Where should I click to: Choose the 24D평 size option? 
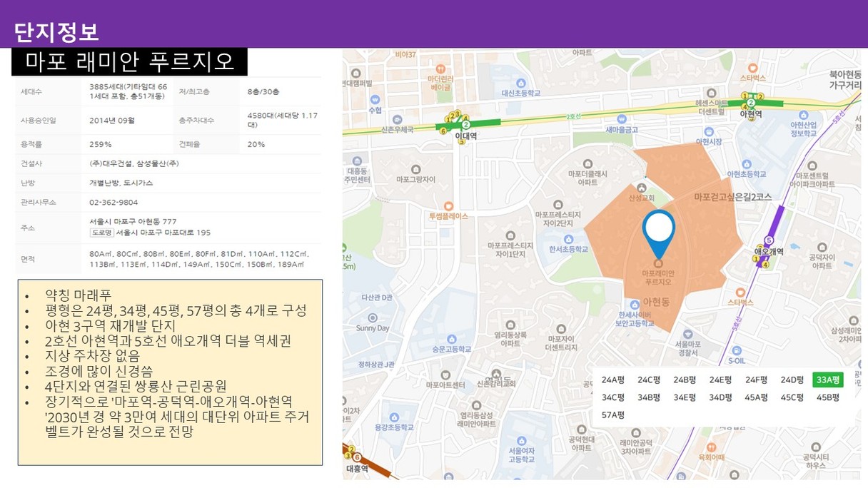[x=792, y=380]
